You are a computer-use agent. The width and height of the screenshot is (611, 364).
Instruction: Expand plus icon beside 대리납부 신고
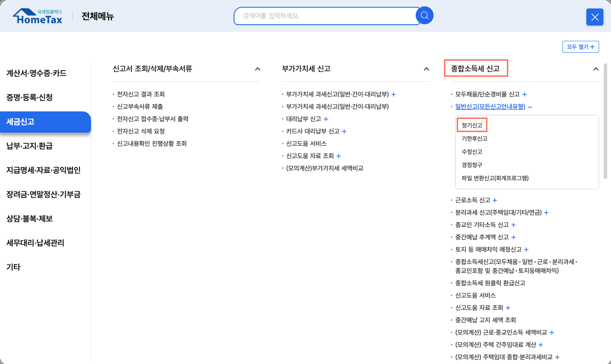(x=326, y=119)
